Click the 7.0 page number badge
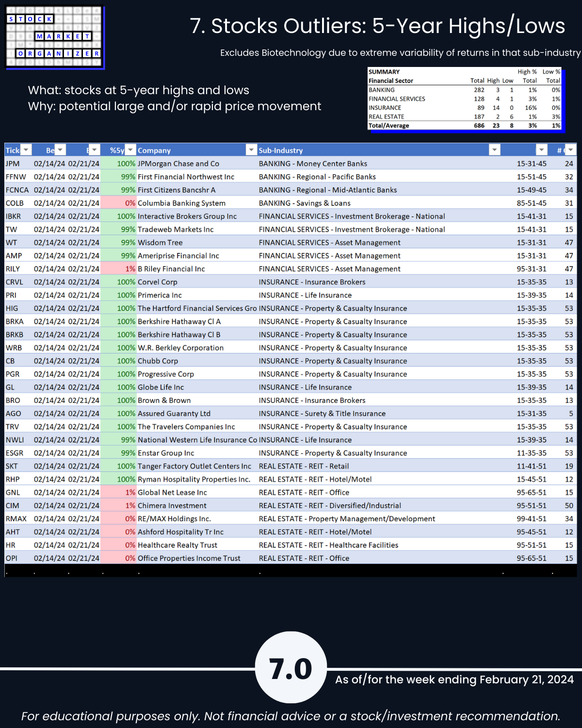Screen dimensions: 582x728 [x=291, y=668]
